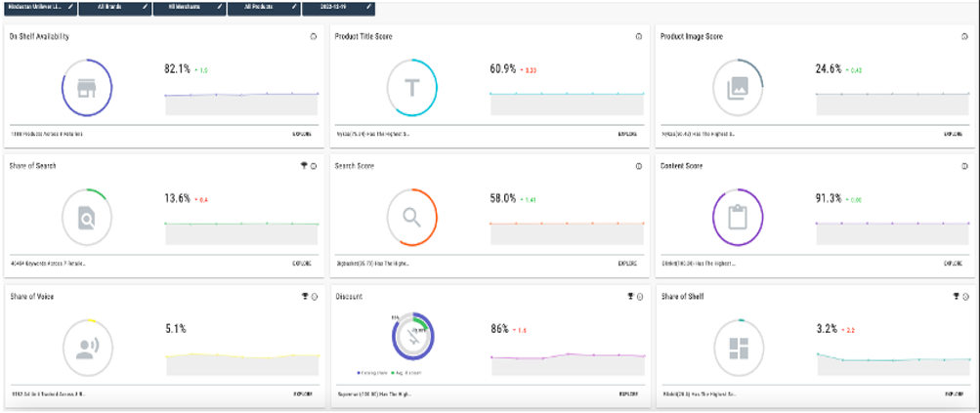
Task: Click the document search icon in Share of Search
Action: point(87,218)
